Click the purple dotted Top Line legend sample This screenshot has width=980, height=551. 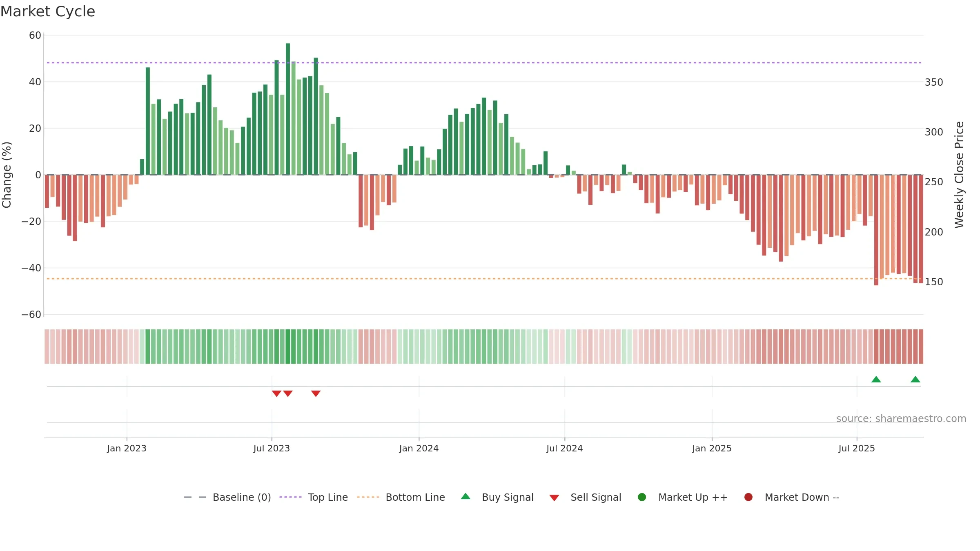click(290, 497)
